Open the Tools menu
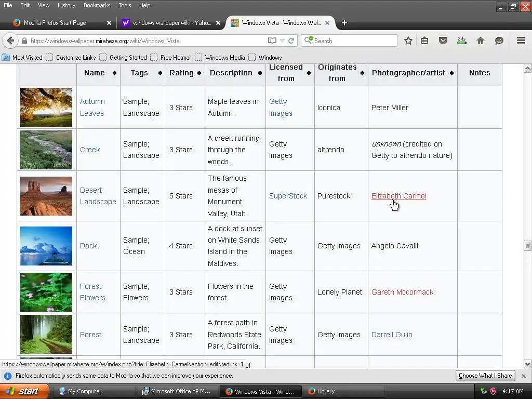This screenshot has height=399, width=532. click(125, 5)
